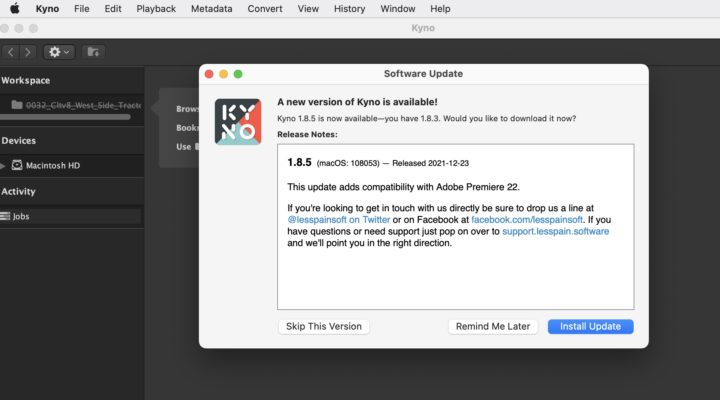The image size is (720, 400).
Task: Open the facebook.com/lesspainsoft link
Action: coord(527,220)
